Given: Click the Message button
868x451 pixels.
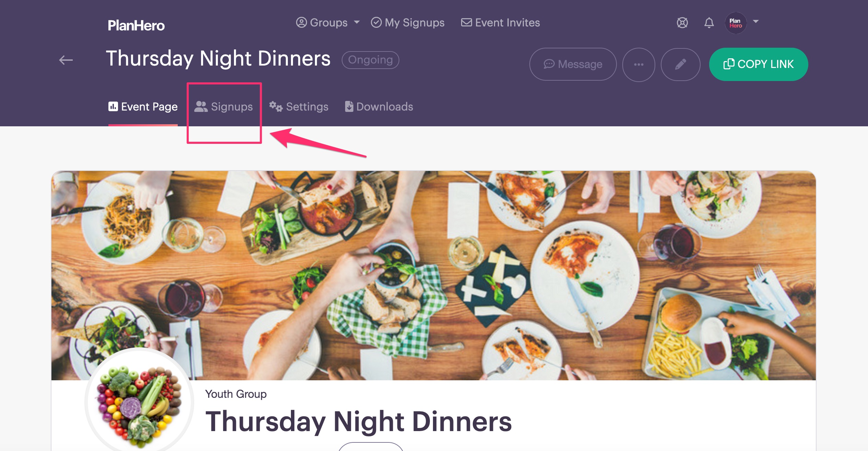Looking at the screenshot, I should (573, 64).
